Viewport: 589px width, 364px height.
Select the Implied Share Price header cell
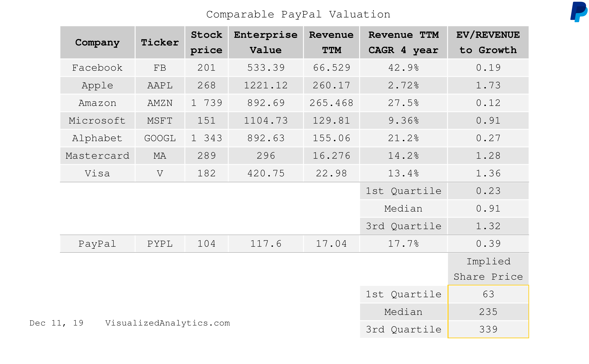pyautogui.click(x=488, y=269)
